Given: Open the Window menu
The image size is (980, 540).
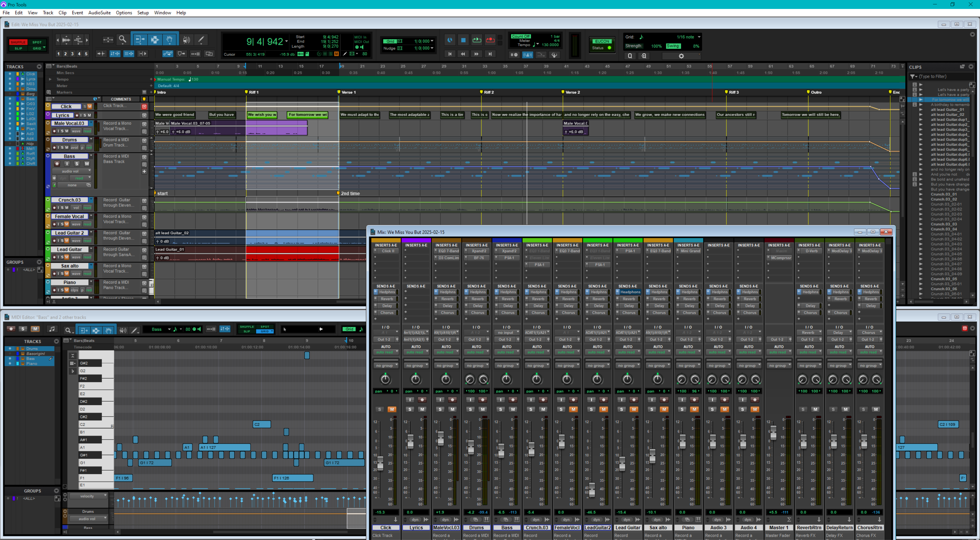Looking at the screenshot, I should pyautogui.click(x=163, y=13).
